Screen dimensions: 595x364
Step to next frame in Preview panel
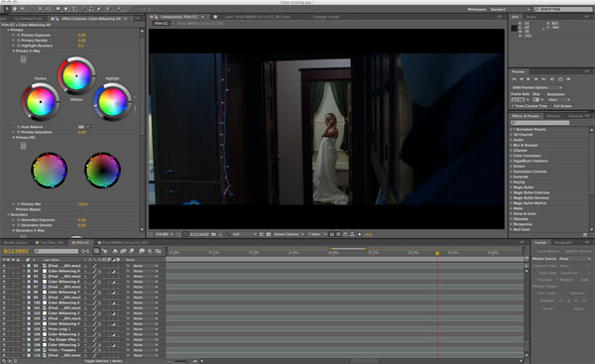point(535,79)
